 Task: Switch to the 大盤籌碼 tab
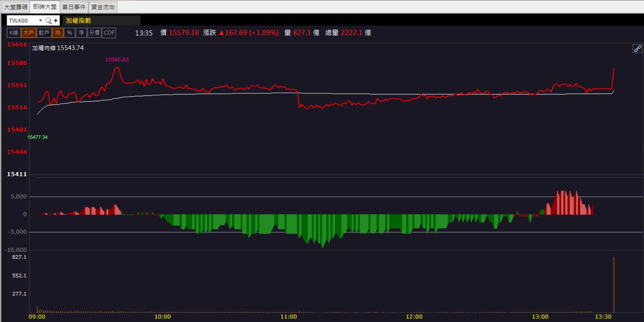tap(16, 7)
